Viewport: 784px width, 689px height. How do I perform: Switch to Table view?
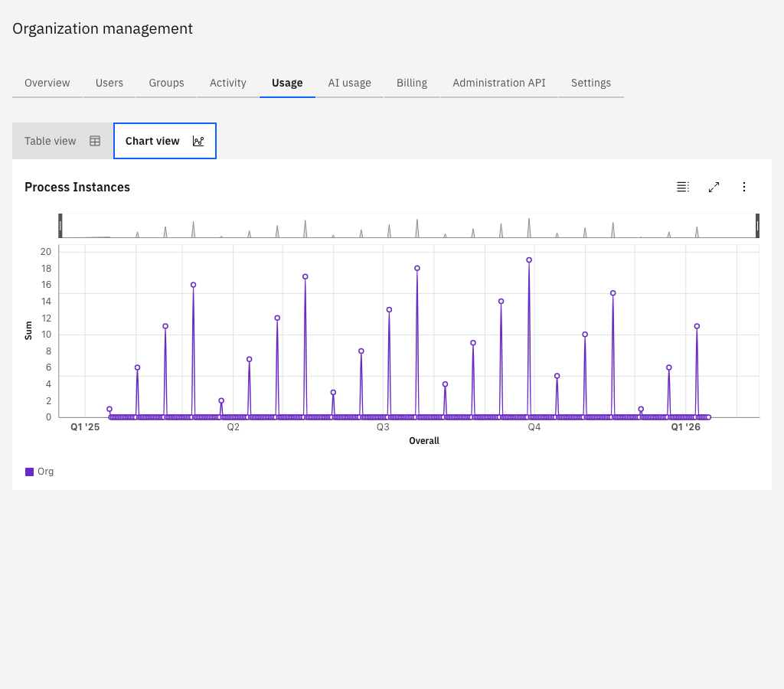point(63,141)
